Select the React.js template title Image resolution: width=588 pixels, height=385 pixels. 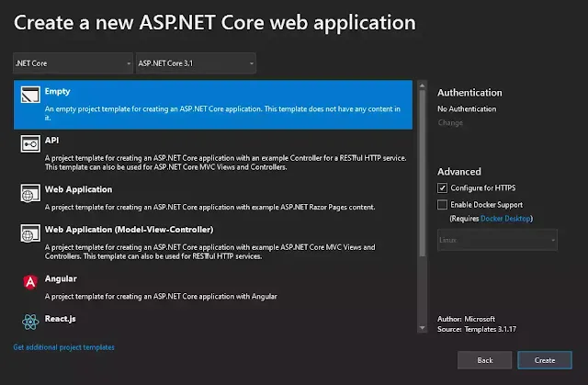click(x=60, y=319)
